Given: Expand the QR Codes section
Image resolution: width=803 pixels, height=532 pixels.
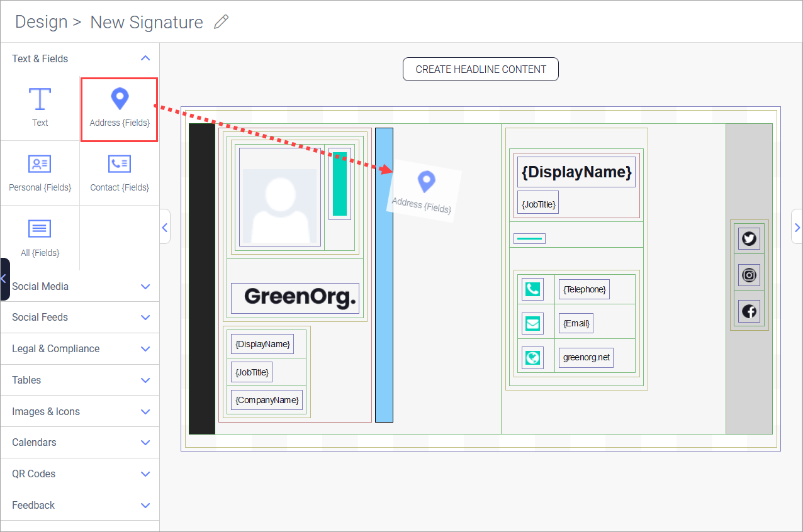Looking at the screenshot, I should (145, 474).
